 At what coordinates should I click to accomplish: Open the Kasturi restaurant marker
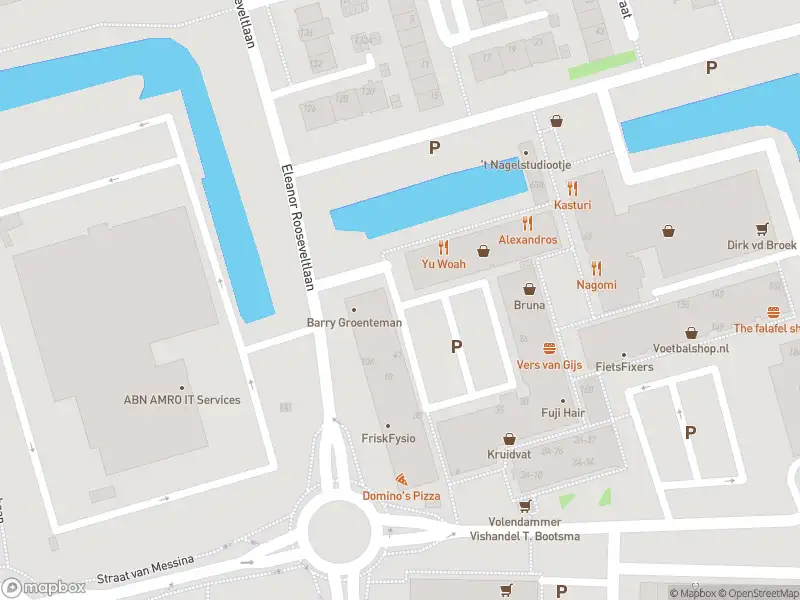[x=572, y=189]
